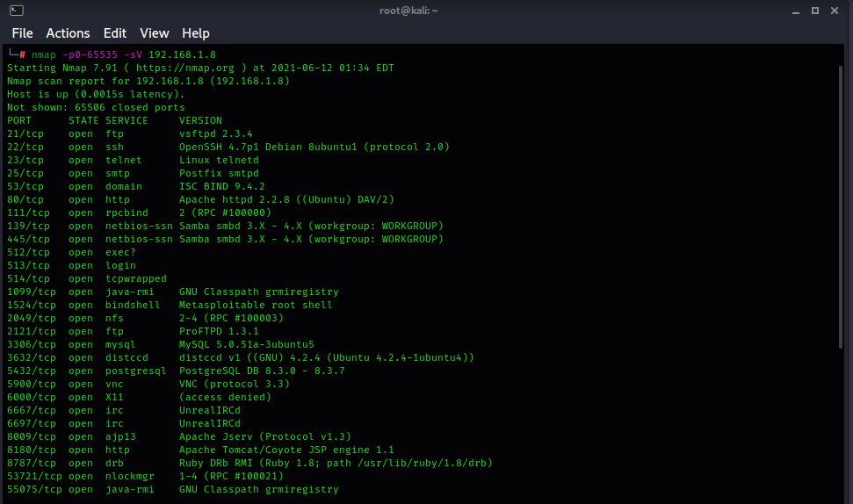This screenshot has width=853, height=504.
Task: Click 'Apache Tomcat/Coyote JSP engine 1.1' text
Action: click(286, 450)
